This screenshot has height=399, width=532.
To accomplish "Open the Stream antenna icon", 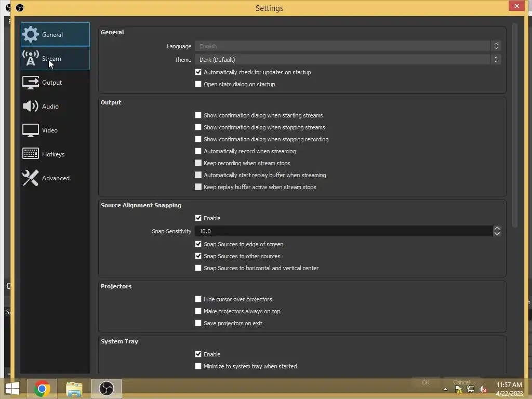I will tap(31, 58).
